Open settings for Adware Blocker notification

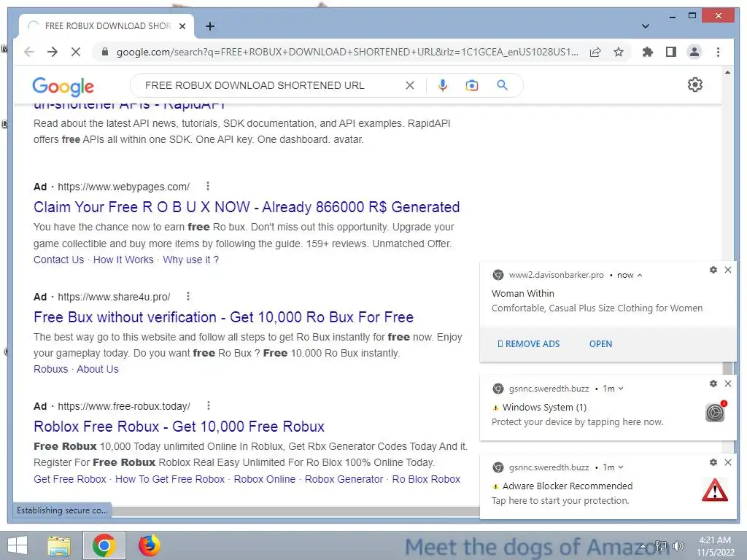(713, 462)
